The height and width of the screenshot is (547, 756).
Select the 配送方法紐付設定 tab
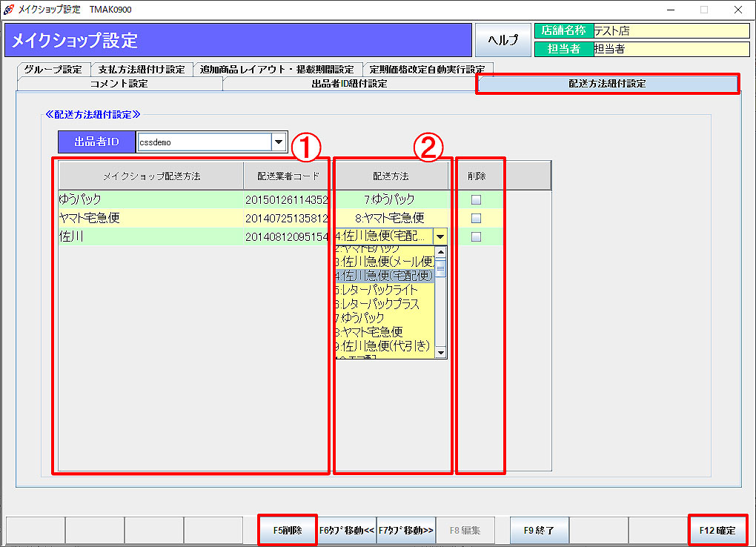pos(607,84)
